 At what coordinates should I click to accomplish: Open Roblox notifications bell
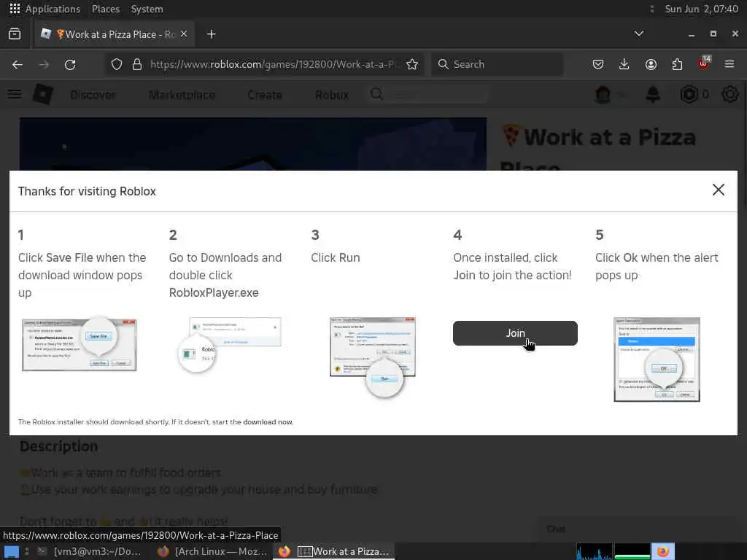(653, 94)
